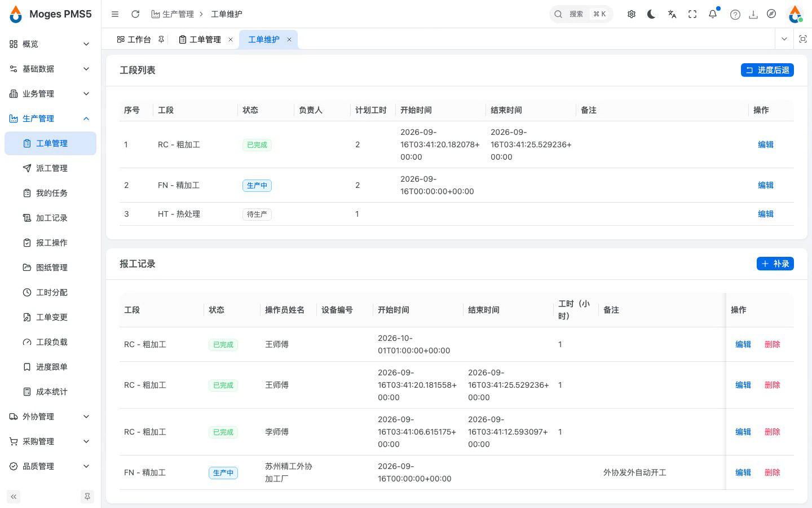Screen dimensions: 812x508
Task: Open 成本统计 in the sidebar
Action: (x=50, y=392)
